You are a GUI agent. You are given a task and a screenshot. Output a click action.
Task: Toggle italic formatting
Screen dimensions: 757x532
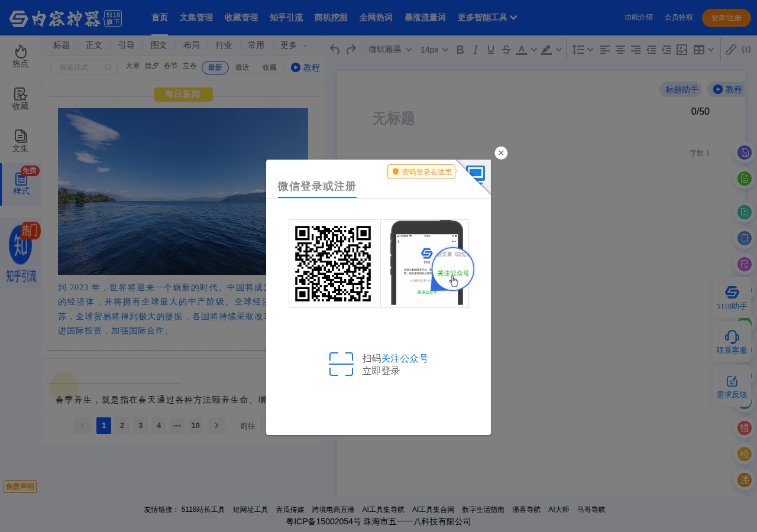[475, 50]
